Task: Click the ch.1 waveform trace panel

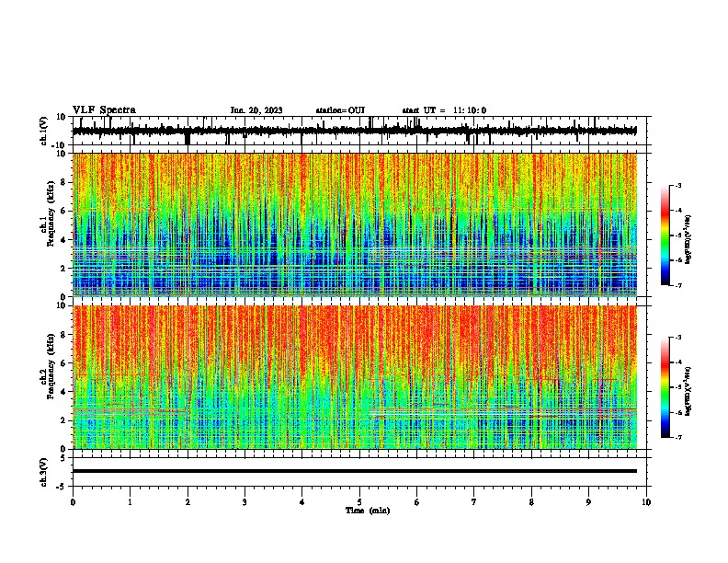Action: click(x=361, y=131)
